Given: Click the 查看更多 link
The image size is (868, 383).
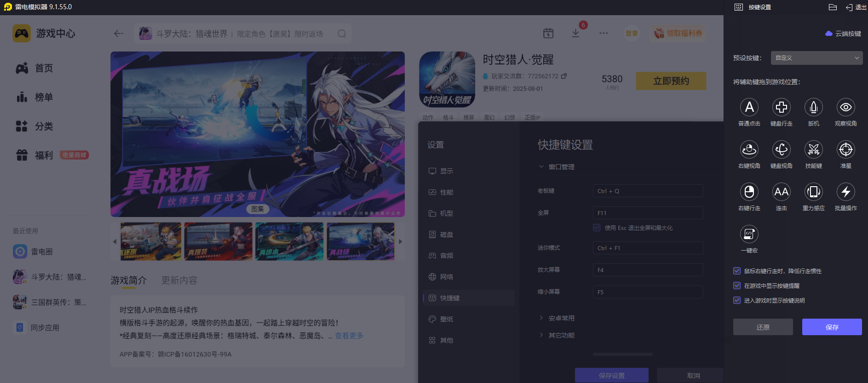Looking at the screenshot, I should coord(349,336).
